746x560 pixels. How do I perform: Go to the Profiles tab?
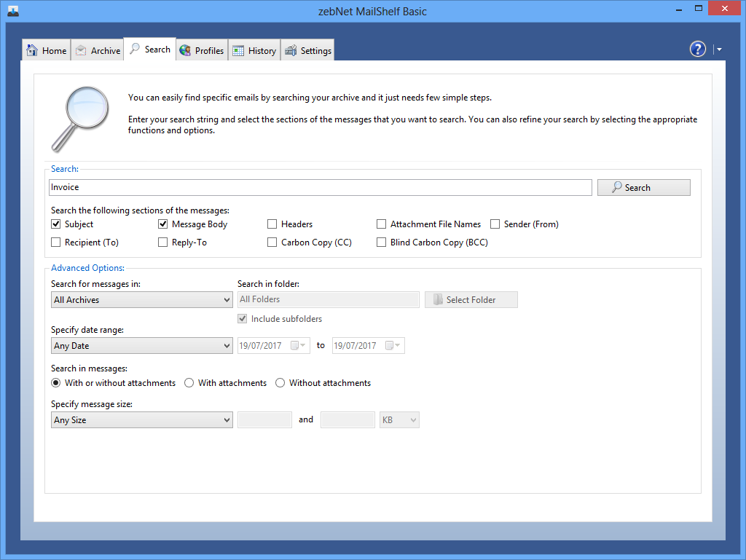pyautogui.click(x=202, y=50)
